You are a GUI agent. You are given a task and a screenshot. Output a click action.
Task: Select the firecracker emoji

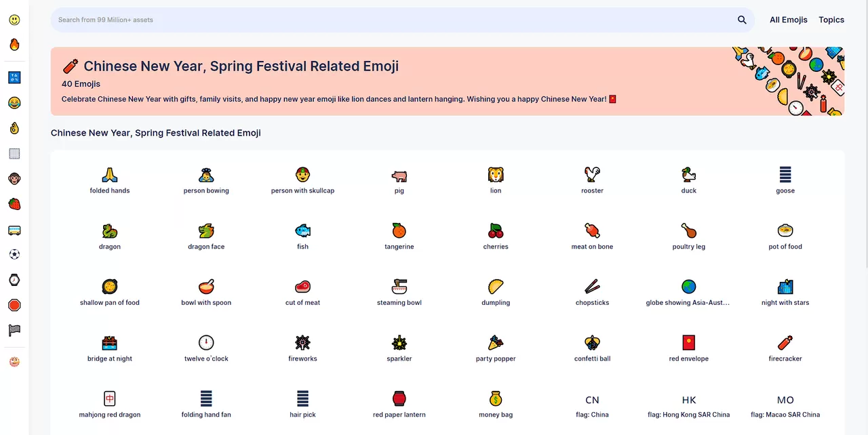[x=785, y=342]
